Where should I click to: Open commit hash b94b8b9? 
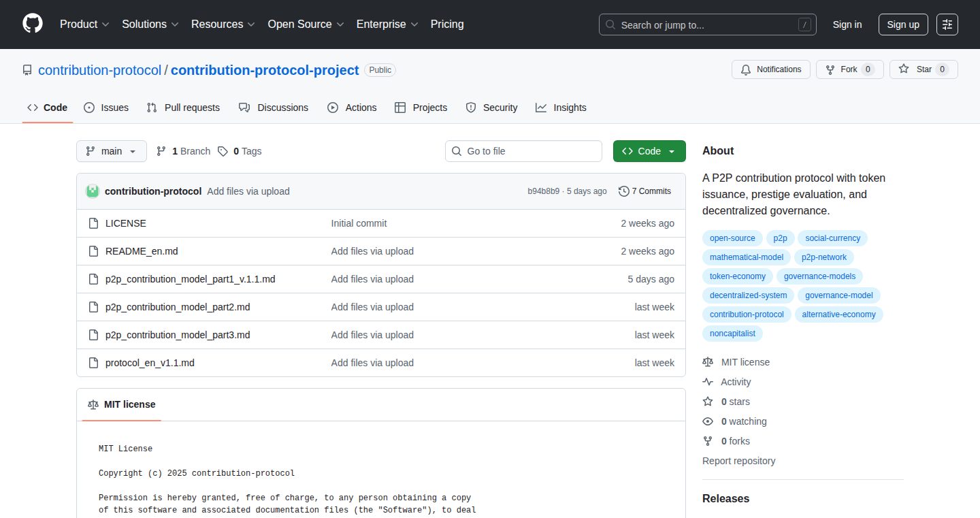pos(543,191)
